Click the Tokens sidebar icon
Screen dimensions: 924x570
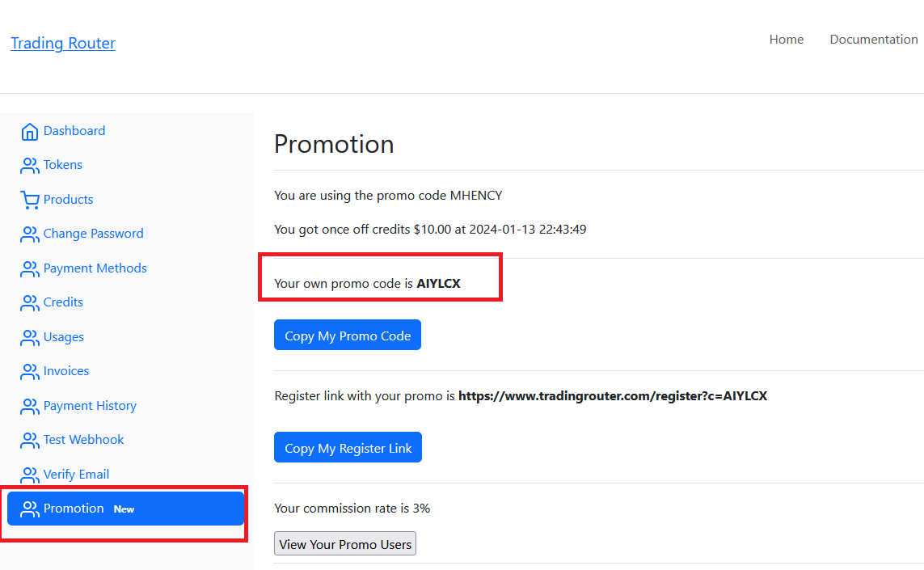(x=30, y=166)
